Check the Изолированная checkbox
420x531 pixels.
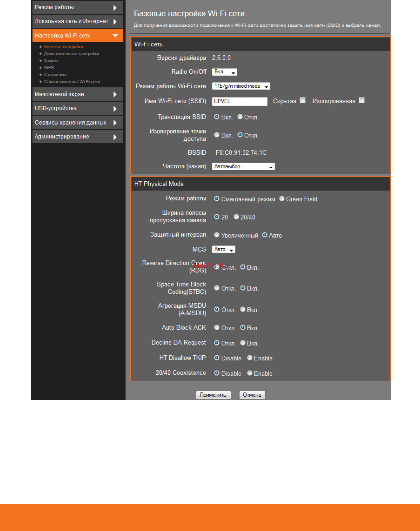[362, 100]
